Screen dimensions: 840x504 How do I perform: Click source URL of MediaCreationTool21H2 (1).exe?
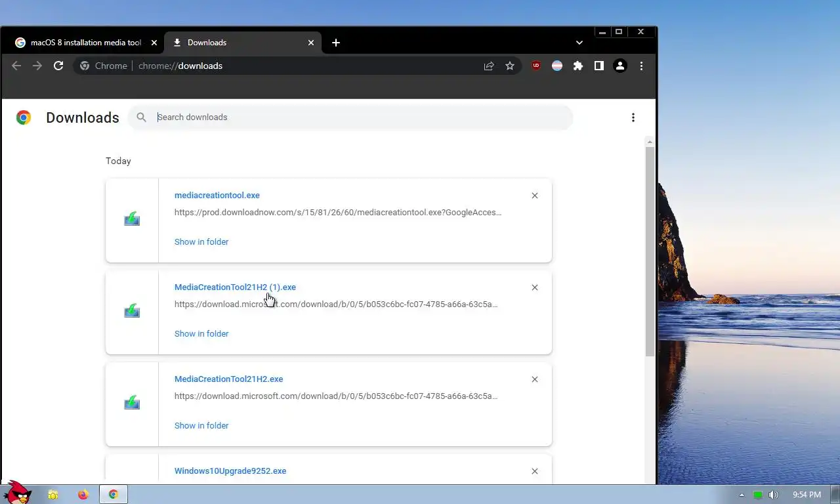[x=336, y=304]
